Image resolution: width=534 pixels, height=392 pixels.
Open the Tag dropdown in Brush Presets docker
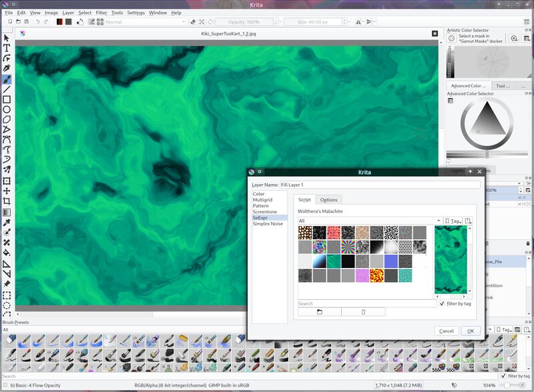(x=505, y=330)
